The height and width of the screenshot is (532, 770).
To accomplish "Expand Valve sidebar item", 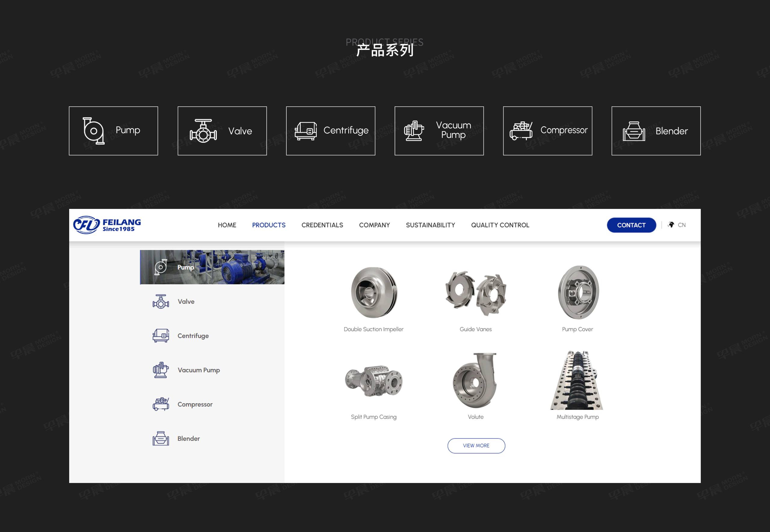I will (182, 302).
